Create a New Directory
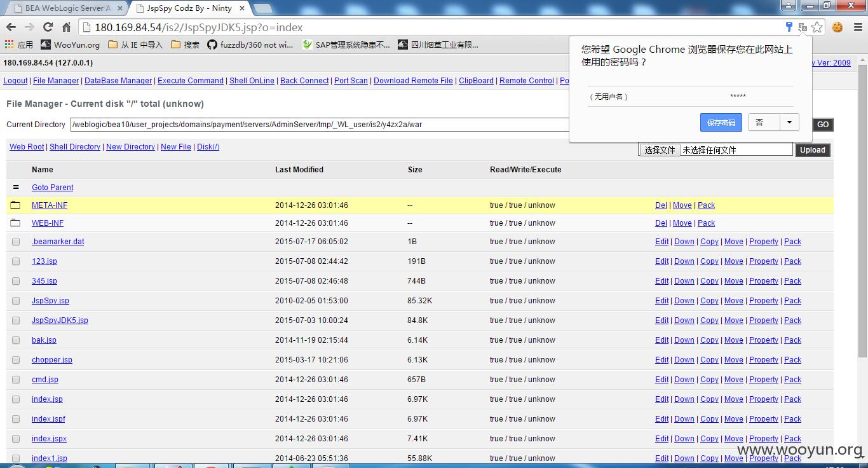The width and height of the screenshot is (868, 468). pos(130,147)
